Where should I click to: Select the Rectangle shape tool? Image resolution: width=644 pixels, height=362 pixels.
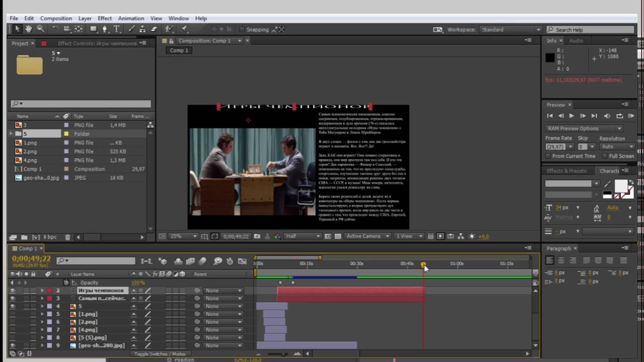click(94, 29)
